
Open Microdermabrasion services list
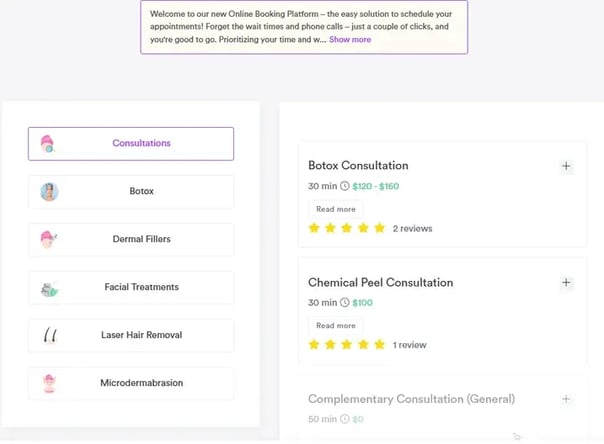click(x=131, y=384)
